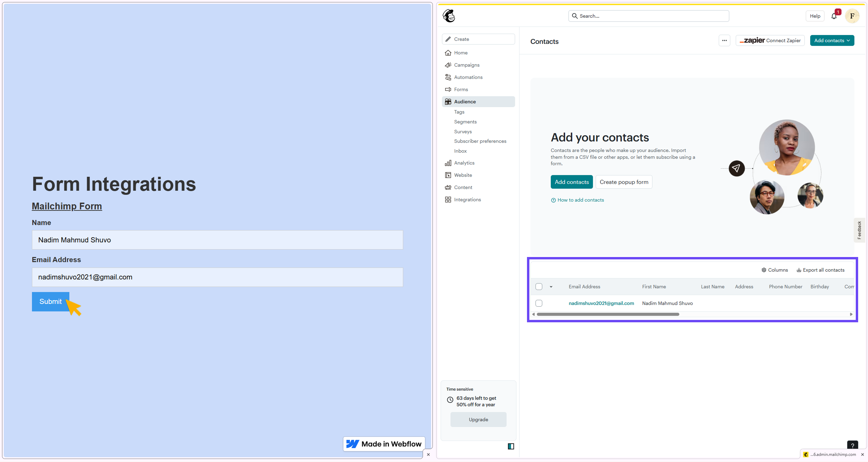Click the Automations icon in sidebar
Screen dimensions: 868x462
[448, 77]
